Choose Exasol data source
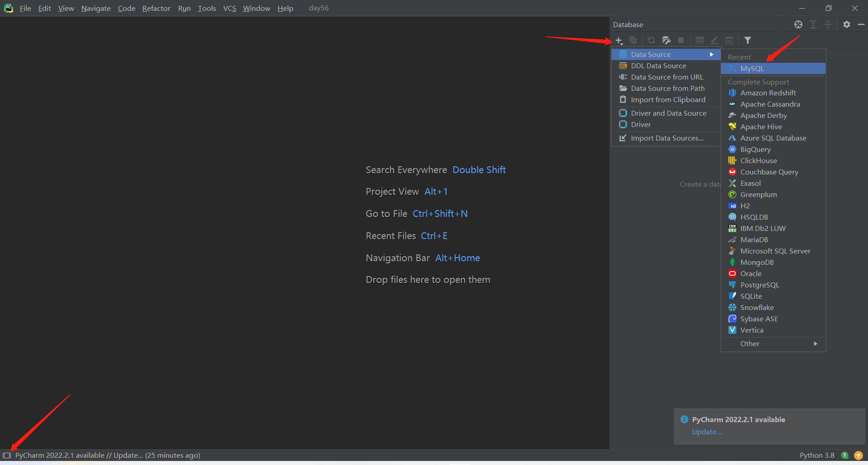 pos(773,183)
